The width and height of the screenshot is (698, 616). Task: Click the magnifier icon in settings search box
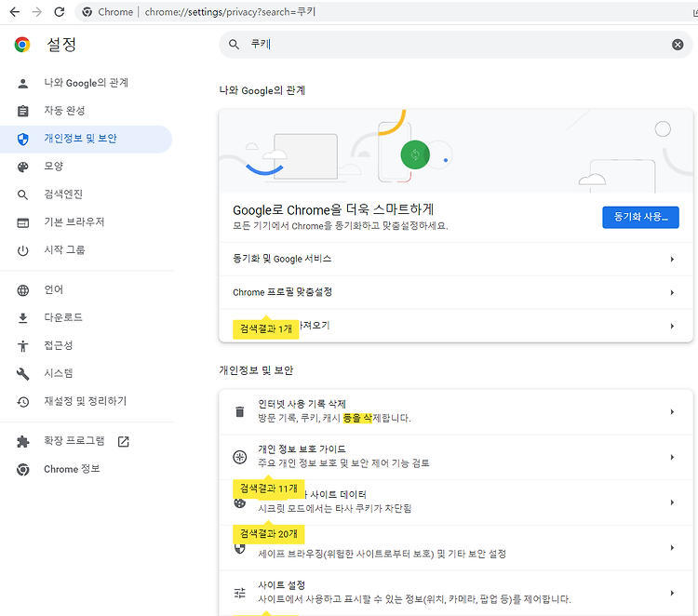234,44
